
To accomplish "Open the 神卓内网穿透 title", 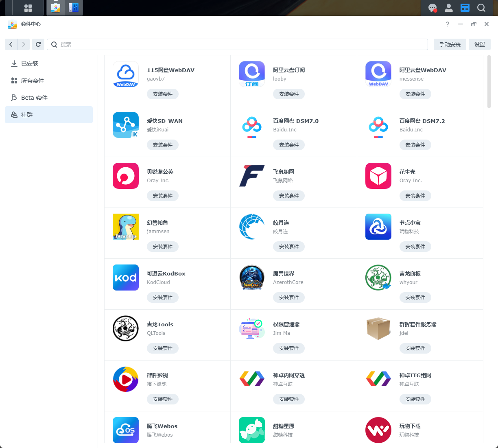I will 289,375.
